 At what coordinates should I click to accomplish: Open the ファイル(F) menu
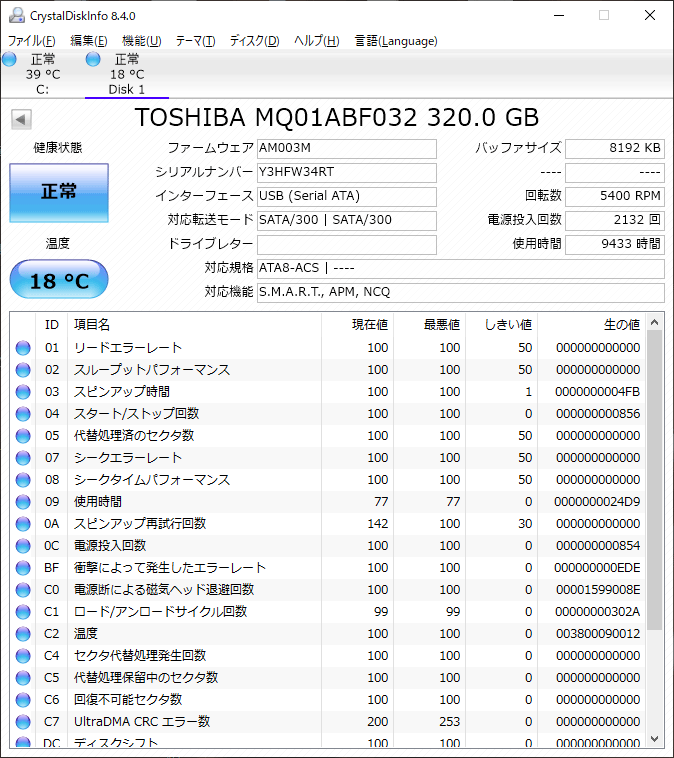[x=31, y=41]
